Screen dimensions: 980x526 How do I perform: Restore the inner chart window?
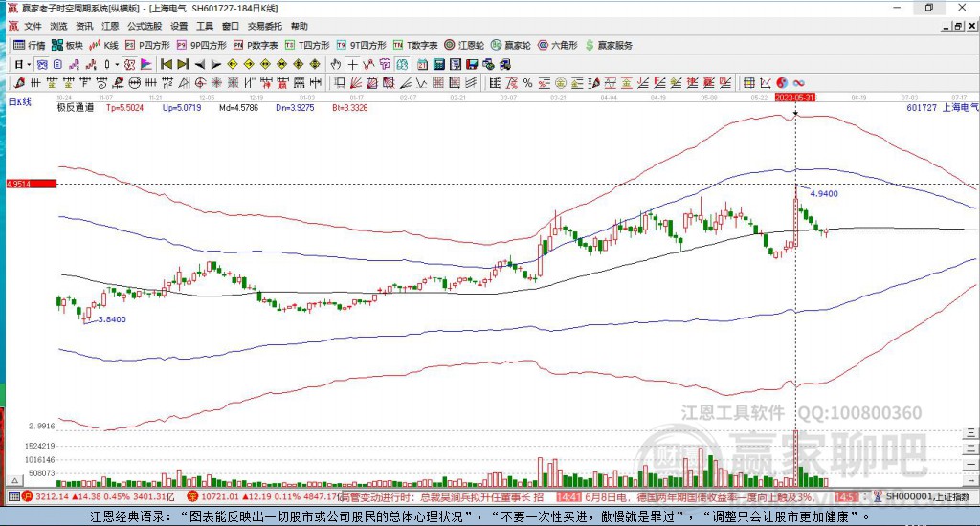pos(959,26)
